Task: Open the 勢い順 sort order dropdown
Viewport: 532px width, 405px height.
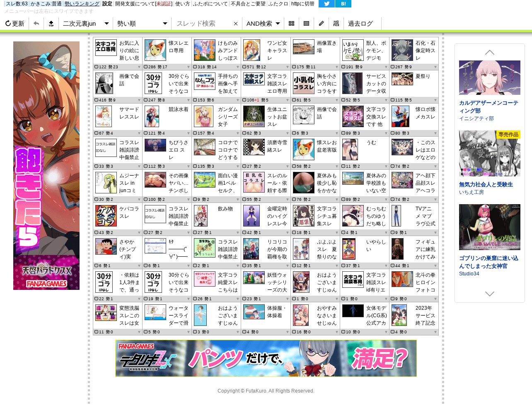Action: 142,24
